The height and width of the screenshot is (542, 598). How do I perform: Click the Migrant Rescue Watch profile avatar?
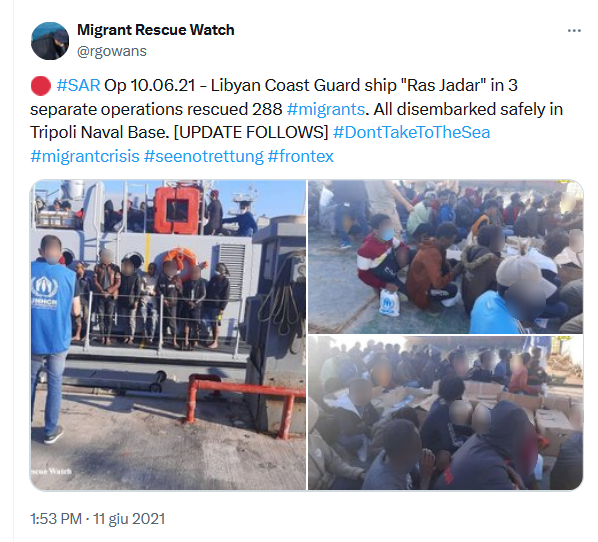pos(50,41)
